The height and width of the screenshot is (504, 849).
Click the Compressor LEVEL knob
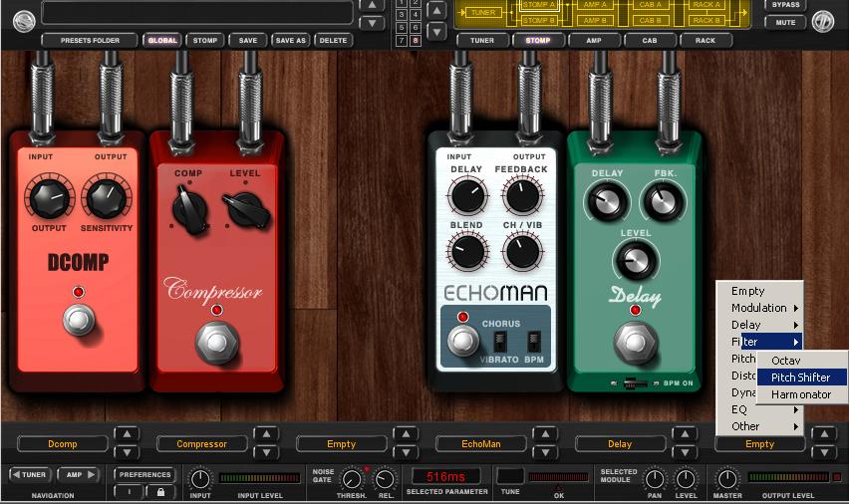tap(246, 210)
